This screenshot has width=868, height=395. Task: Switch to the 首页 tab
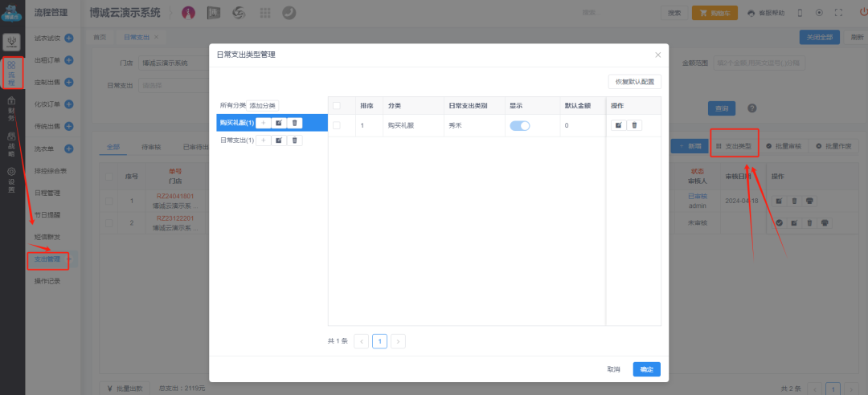(x=100, y=37)
